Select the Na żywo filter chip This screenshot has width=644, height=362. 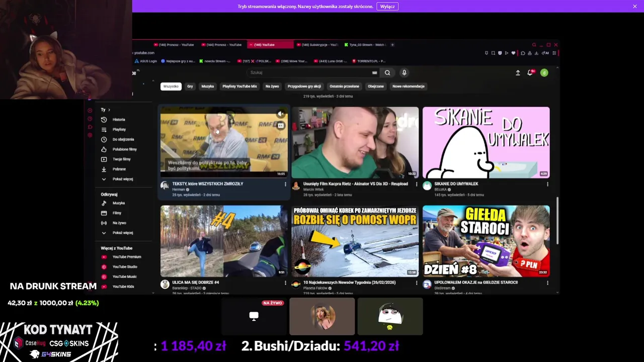coord(272,86)
